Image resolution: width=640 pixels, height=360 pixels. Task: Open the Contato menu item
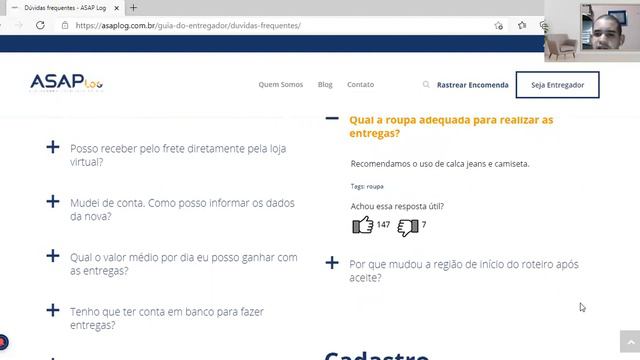tap(360, 84)
